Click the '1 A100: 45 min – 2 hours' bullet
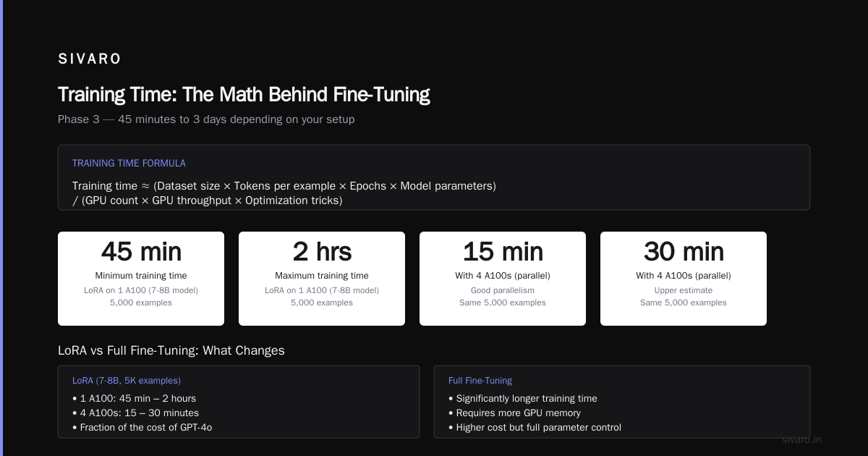 click(x=135, y=398)
